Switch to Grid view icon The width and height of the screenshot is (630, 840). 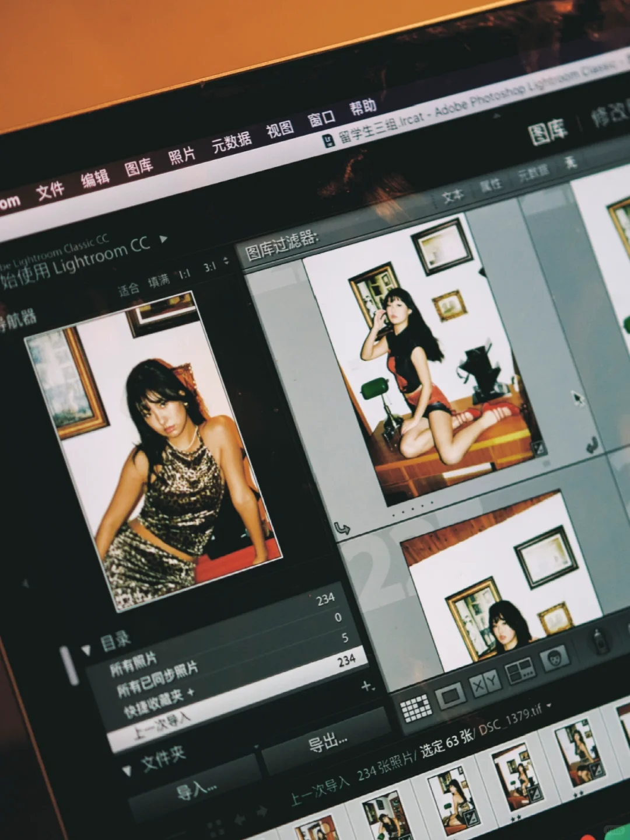point(416,709)
